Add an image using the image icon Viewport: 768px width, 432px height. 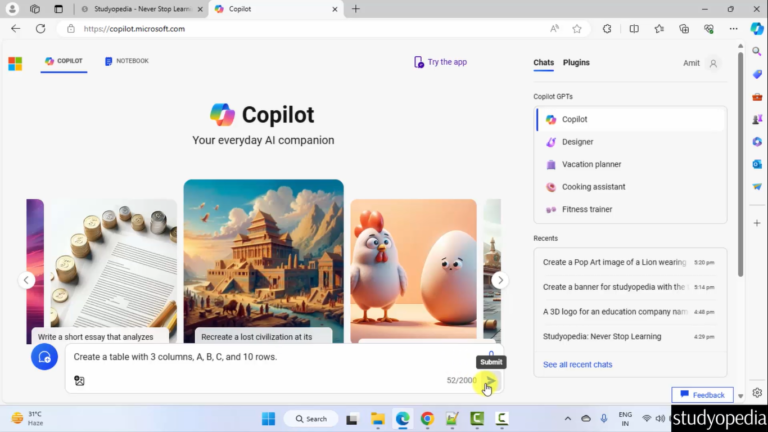pos(79,381)
